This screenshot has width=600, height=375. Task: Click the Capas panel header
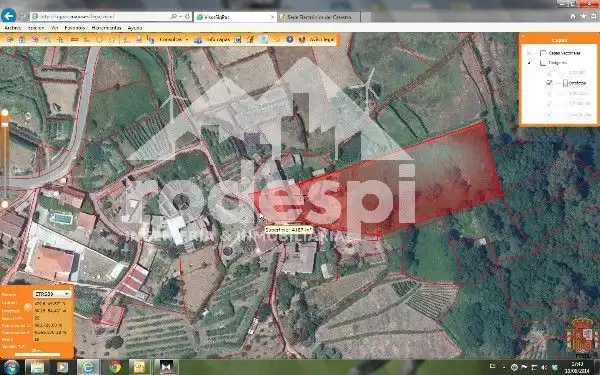pos(559,40)
